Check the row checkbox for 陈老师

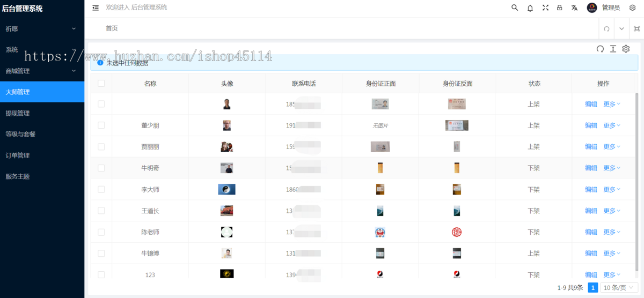pos(101,232)
